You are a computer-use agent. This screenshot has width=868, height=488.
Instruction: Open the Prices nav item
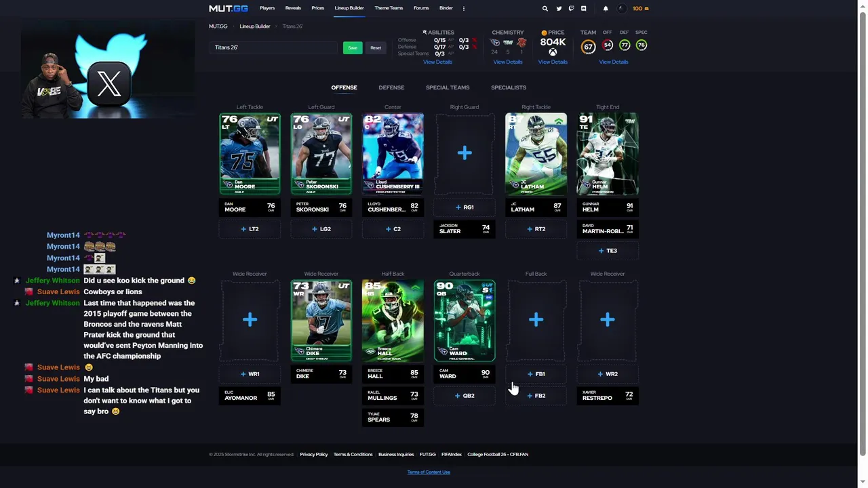318,8
